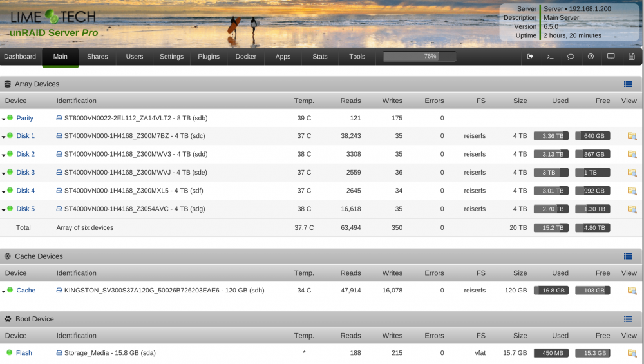Switch to the Plugins tab

point(209,57)
